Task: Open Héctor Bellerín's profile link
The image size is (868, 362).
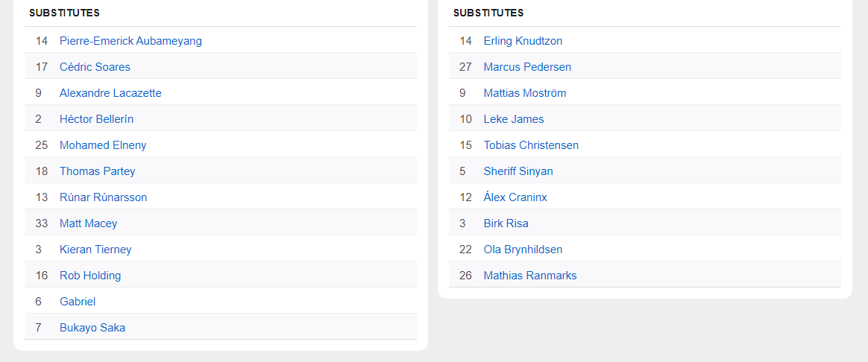Action: click(x=96, y=119)
